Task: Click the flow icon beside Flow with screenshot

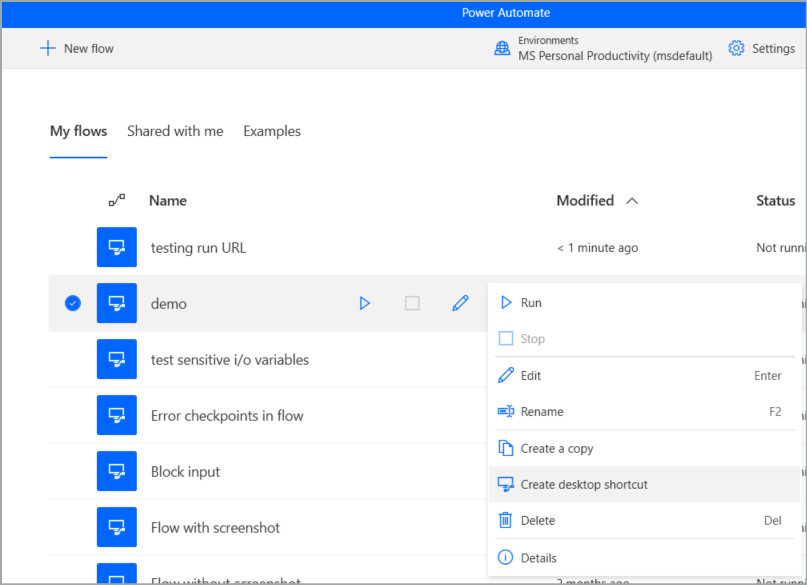Action: [116, 527]
